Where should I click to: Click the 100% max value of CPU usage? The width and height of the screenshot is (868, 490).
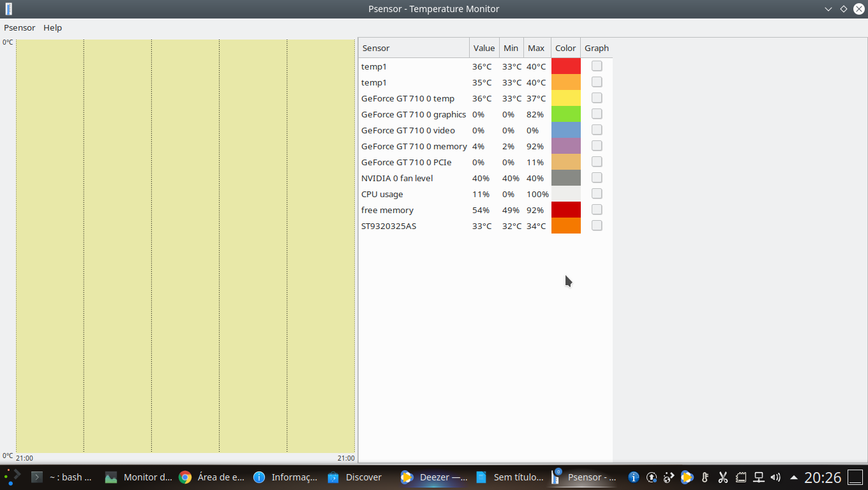pyautogui.click(x=537, y=194)
